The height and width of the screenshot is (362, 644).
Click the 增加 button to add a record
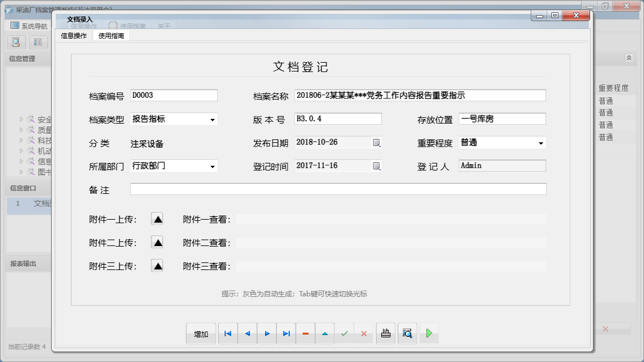pos(201,333)
